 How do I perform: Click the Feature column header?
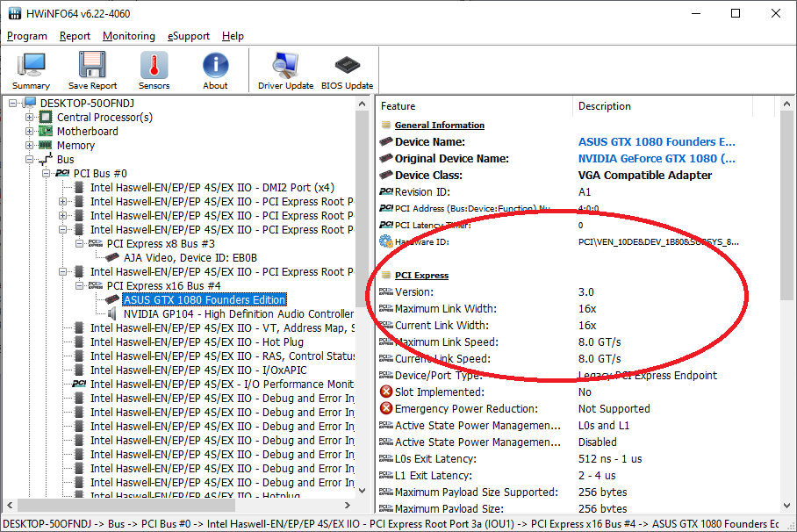pyautogui.click(x=474, y=106)
